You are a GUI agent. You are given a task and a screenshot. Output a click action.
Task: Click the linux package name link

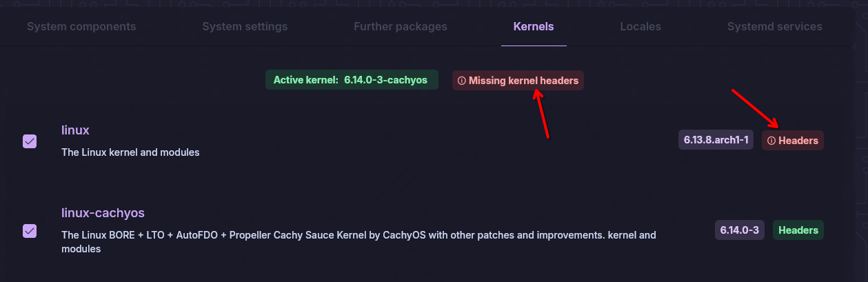[75, 130]
